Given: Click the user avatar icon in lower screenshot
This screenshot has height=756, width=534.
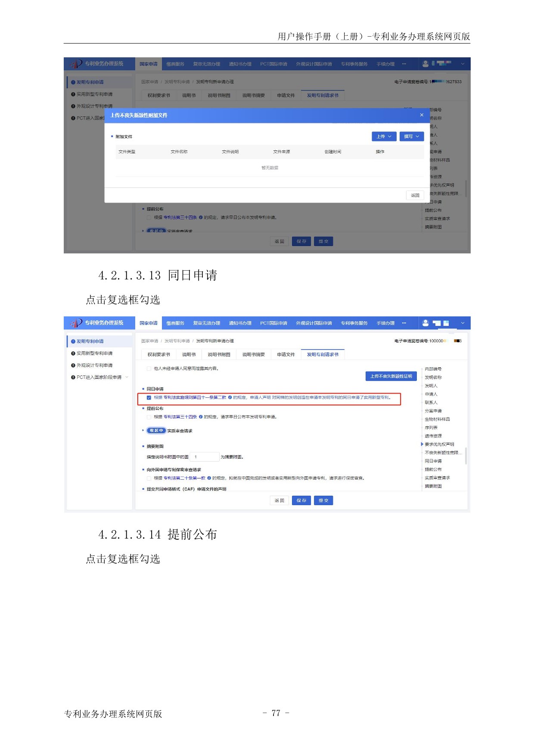Looking at the screenshot, I should coord(425,323).
